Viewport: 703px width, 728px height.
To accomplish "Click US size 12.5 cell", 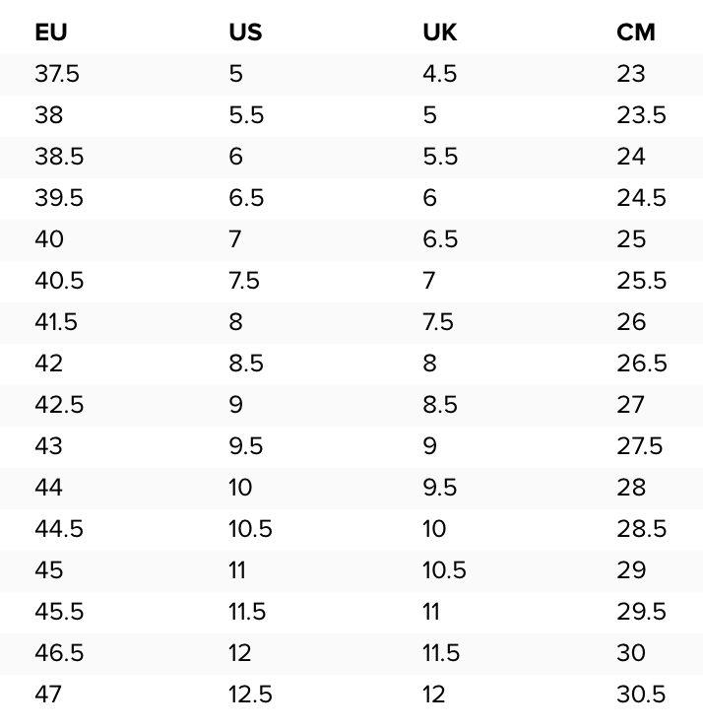I will 250,695.
